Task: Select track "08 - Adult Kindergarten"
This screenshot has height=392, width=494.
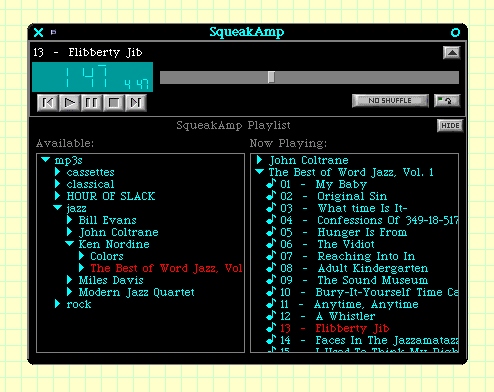Action: tap(354, 268)
